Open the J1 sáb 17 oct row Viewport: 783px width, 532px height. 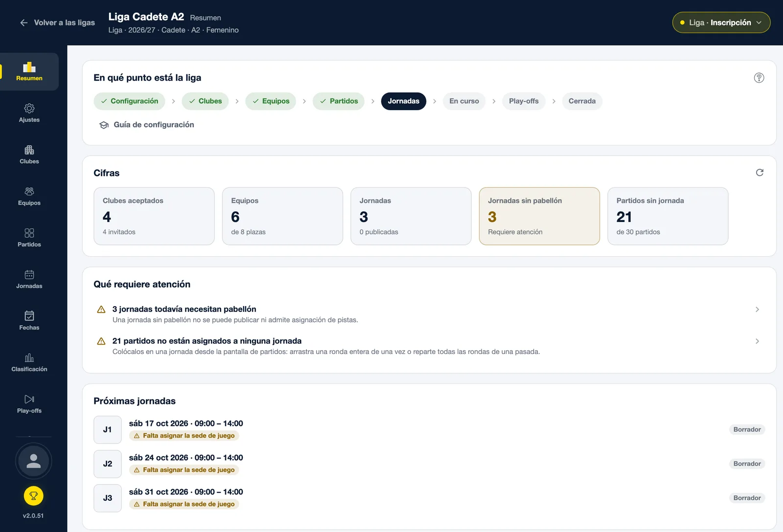pyautogui.click(x=429, y=430)
